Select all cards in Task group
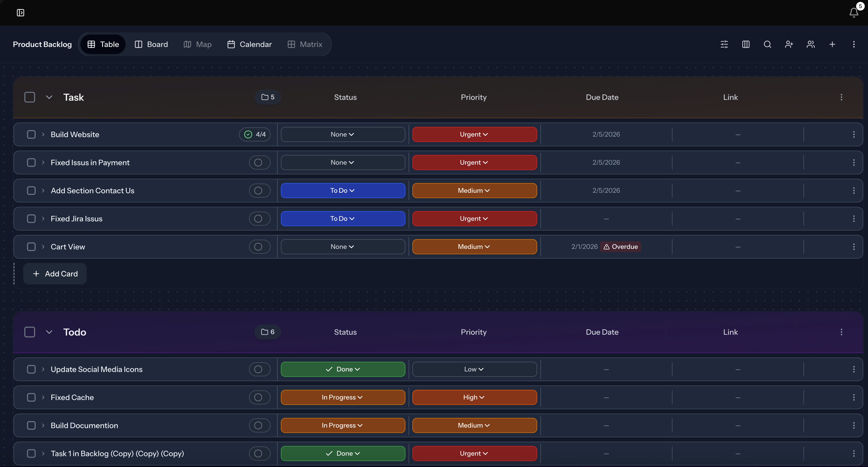 point(30,97)
